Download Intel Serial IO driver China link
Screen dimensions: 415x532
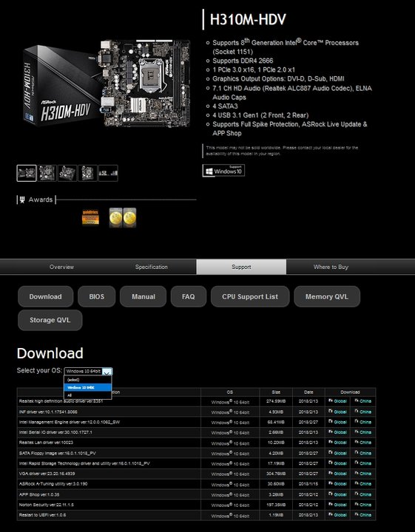[363, 432]
